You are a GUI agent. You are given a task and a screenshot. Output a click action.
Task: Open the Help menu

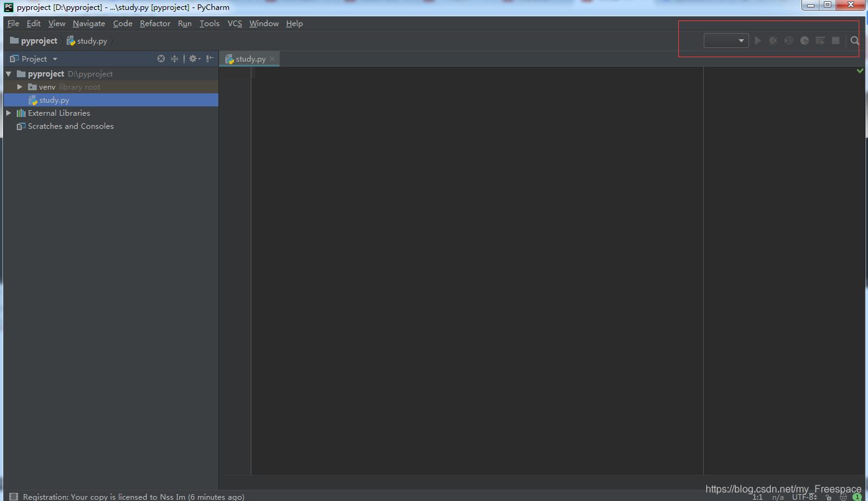click(294, 23)
